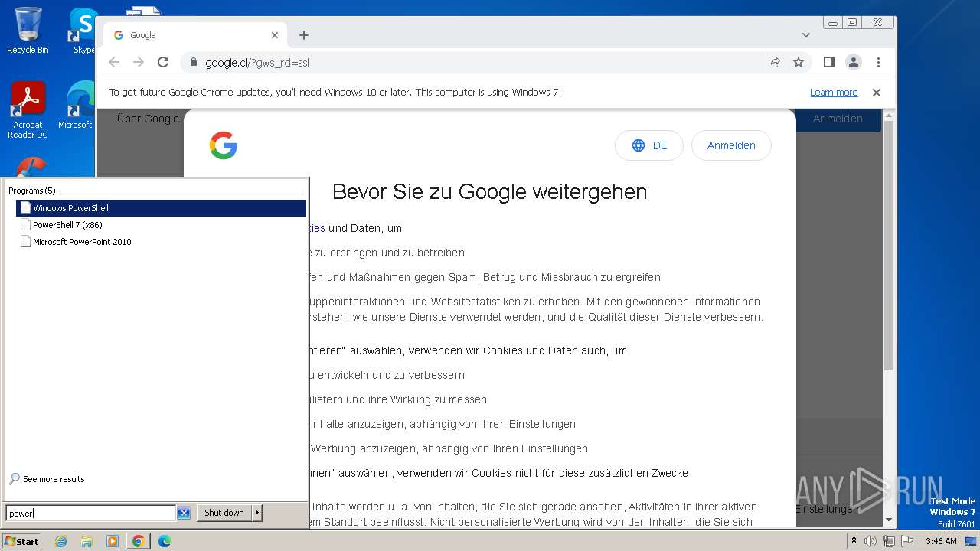Open Acrobat Reader DC desktop icon
Viewport: 980px width, 551px height.
[x=28, y=111]
